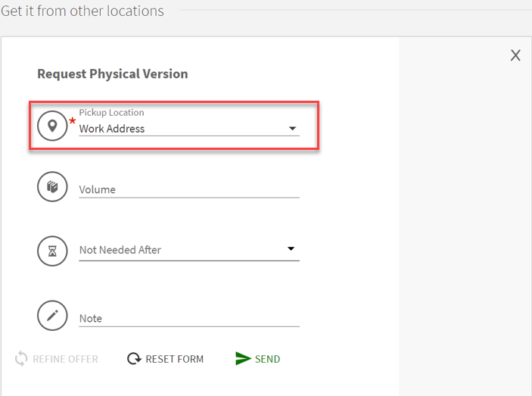The width and height of the screenshot is (532, 396).
Task: Click the Request Physical Version title
Action: (112, 74)
